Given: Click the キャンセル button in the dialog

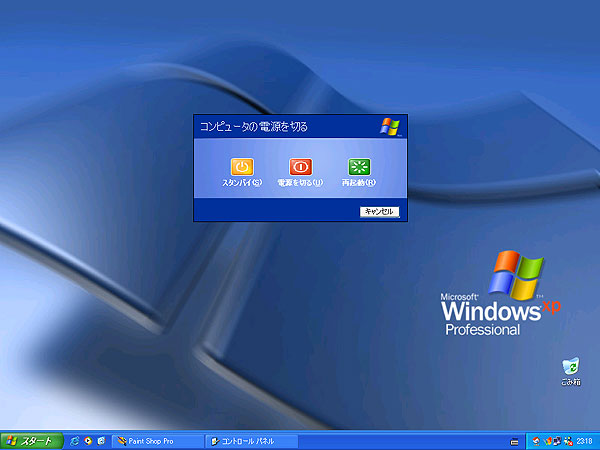Looking at the screenshot, I should [379, 212].
